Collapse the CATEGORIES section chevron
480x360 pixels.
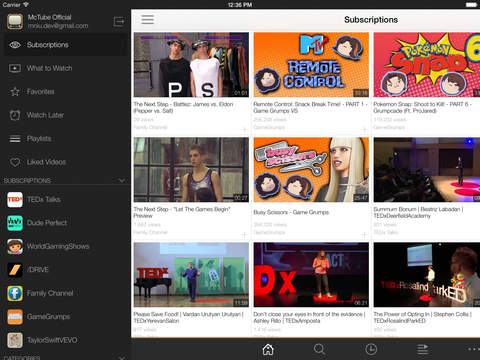point(122,358)
